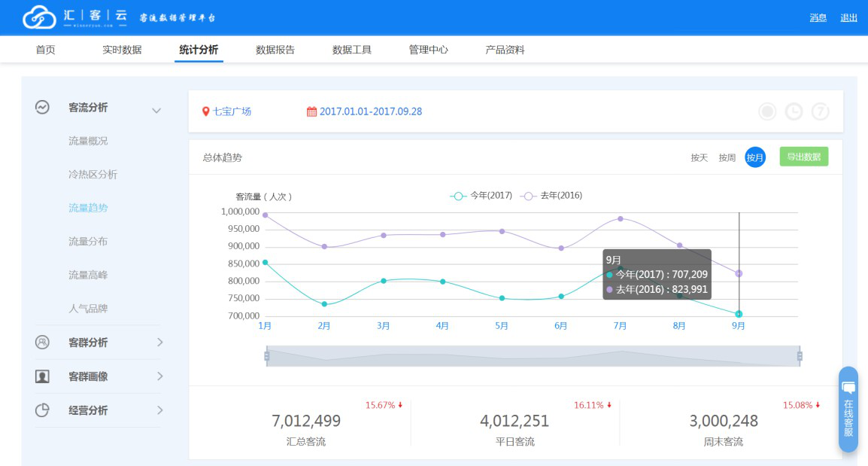The width and height of the screenshot is (868, 466).
Task: Click the 15.67% decrease indicator
Action: [x=384, y=405]
